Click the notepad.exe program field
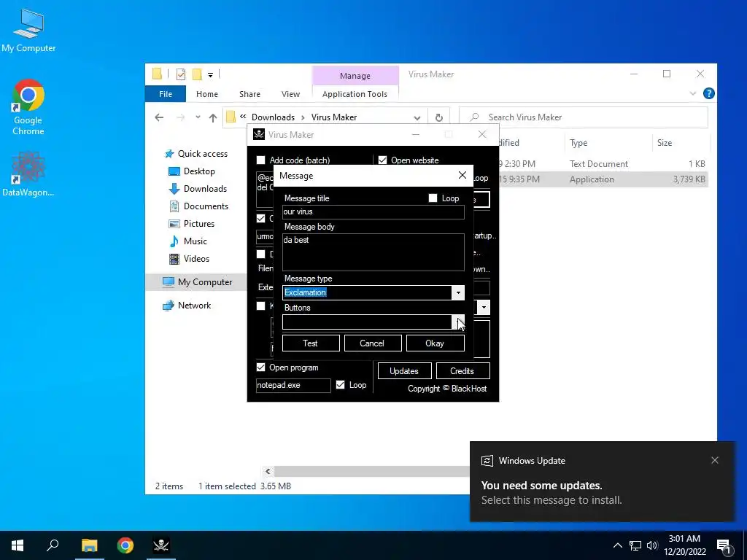The image size is (747, 560). [293, 385]
